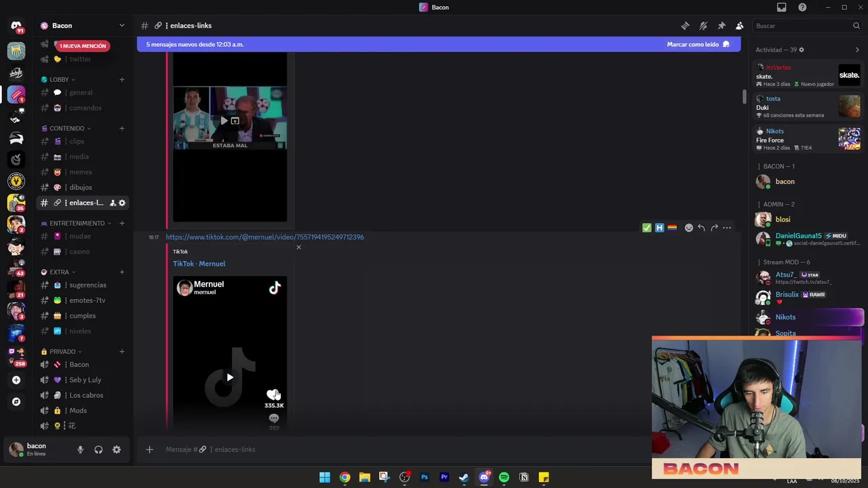Click the message input for enlaces-links
868x488 pixels.
[400, 449]
